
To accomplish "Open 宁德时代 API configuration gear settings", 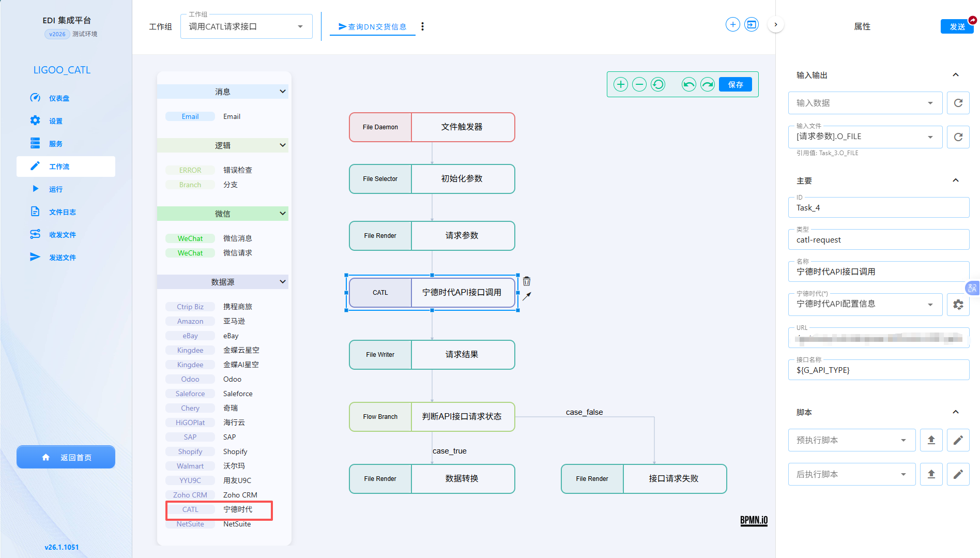I will pyautogui.click(x=958, y=305).
